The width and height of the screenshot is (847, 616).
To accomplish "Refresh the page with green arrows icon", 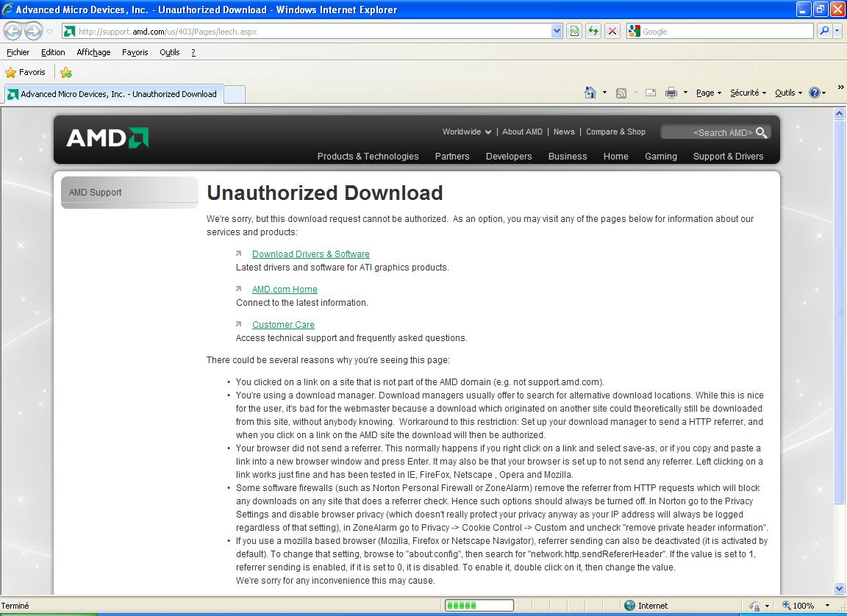I will (x=593, y=32).
